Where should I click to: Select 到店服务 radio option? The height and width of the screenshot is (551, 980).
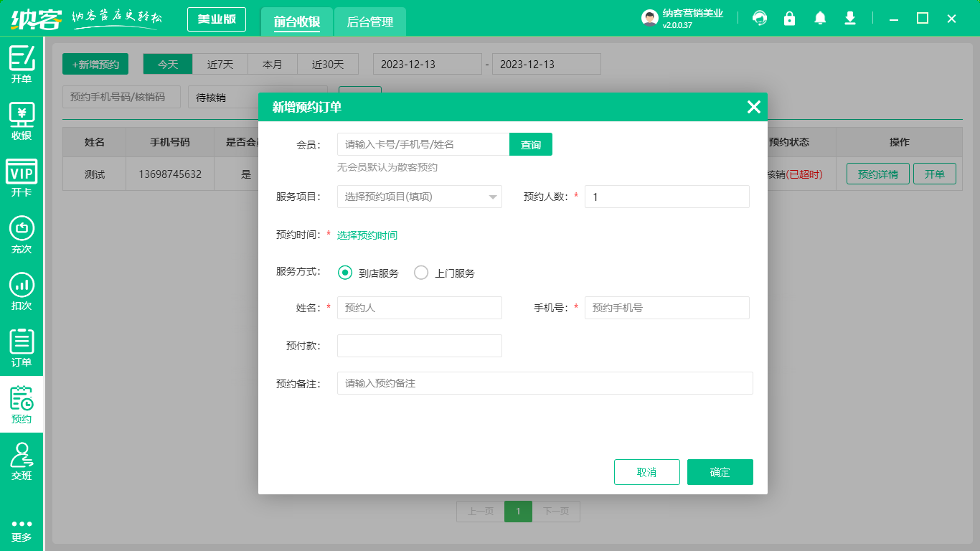(x=345, y=273)
